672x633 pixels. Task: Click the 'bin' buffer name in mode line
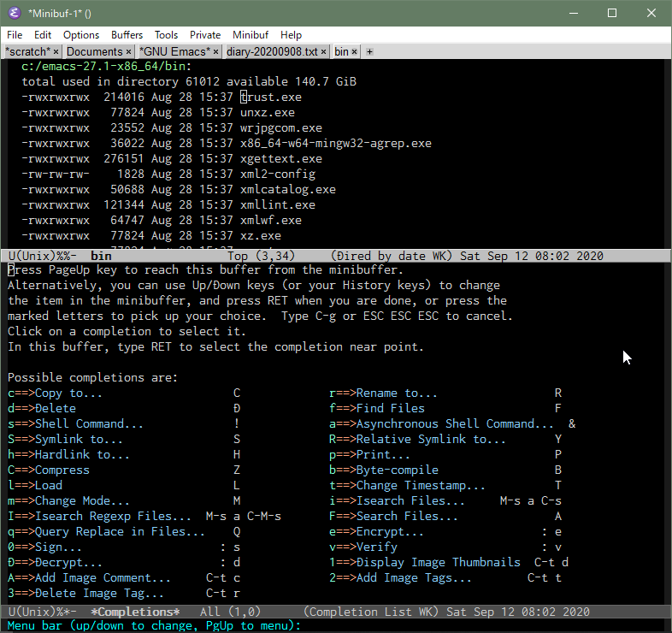click(x=101, y=256)
